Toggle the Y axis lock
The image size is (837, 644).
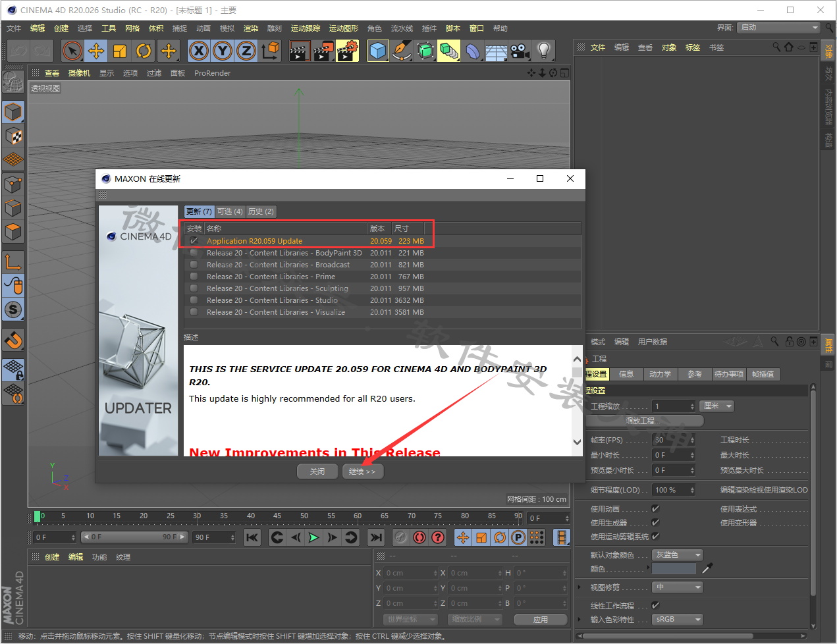(x=223, y=51)
